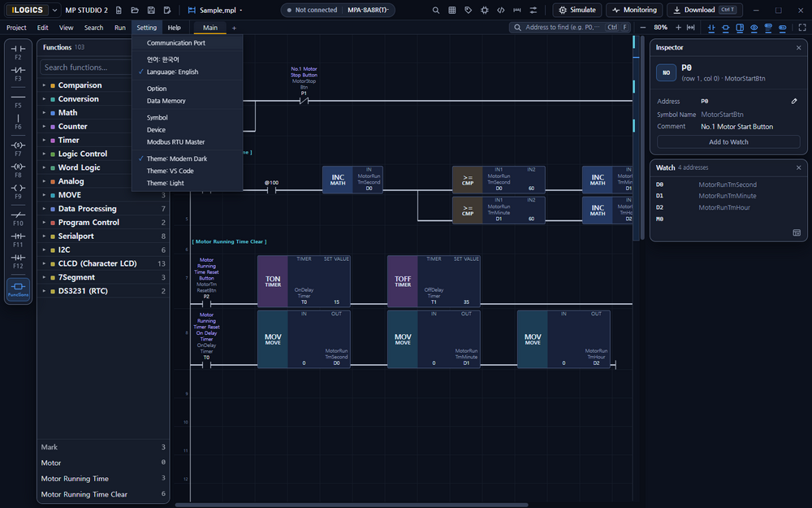The height and width of the screenshot is (508, 812).
Task: Select the normally closed contact F3 tool
Action: [18, 74]
